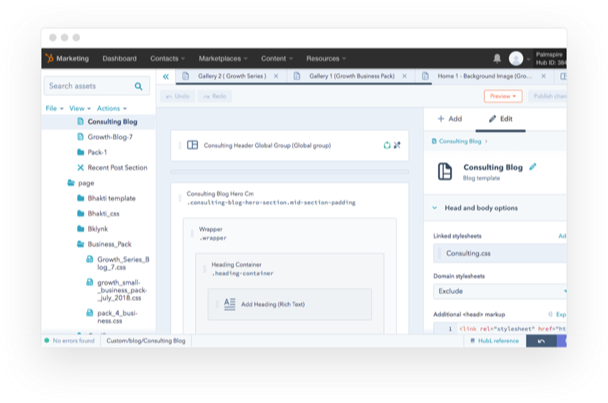Click the Preview button

(502, 96)
